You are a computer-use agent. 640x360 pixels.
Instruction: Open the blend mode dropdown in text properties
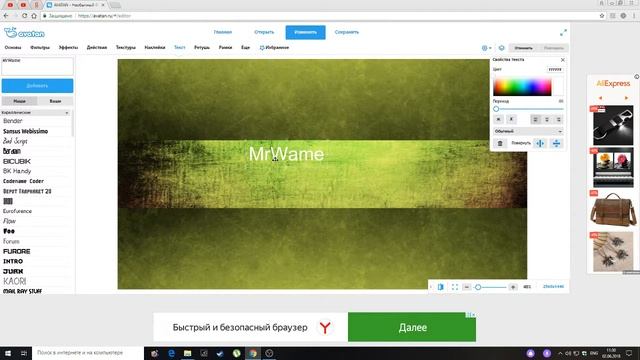528,131
